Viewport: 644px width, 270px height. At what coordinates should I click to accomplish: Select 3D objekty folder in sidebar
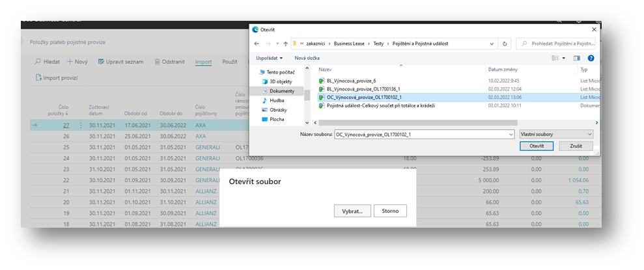(x=281, y=81)
